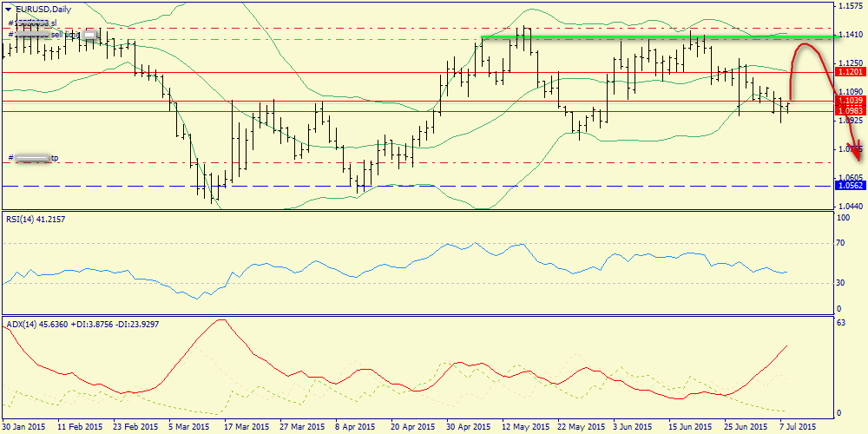
Task: Click the 20 Apr 2015 date label
Action: (x=412, y=427)
